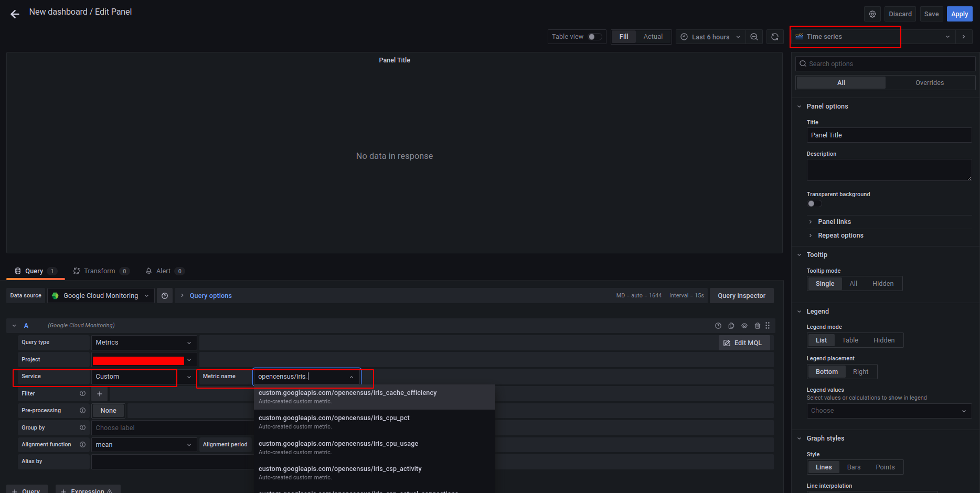Click Group by info icon
980x493 pixels.
pyautogui.click(x=82, y=427)
